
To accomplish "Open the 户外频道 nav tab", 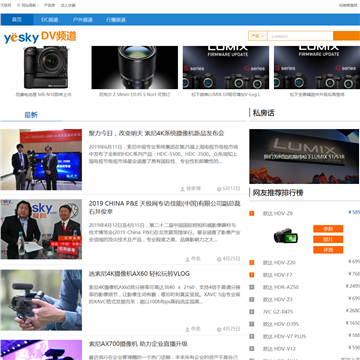I will (x=83, y=20).
